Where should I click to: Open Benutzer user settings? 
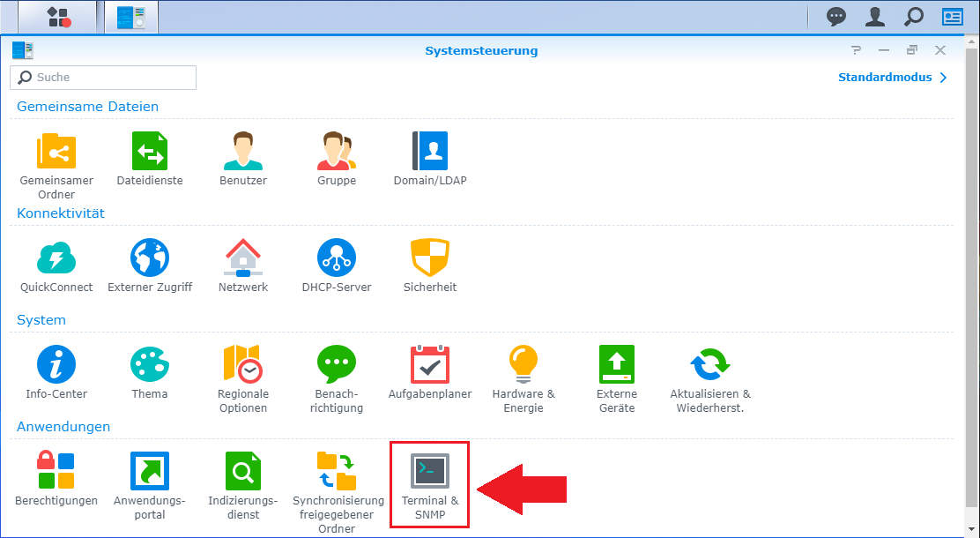coord(243,151)
